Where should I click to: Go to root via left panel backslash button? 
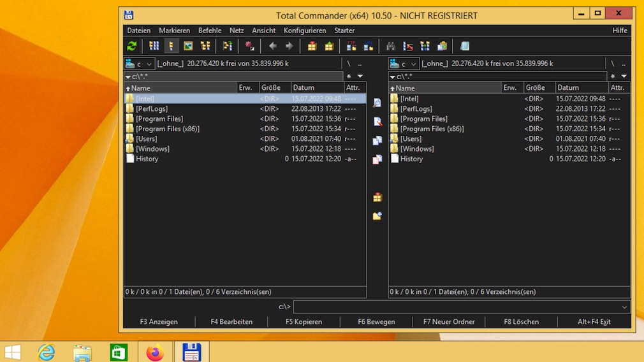pyautogui.click(x=349, y=64)
